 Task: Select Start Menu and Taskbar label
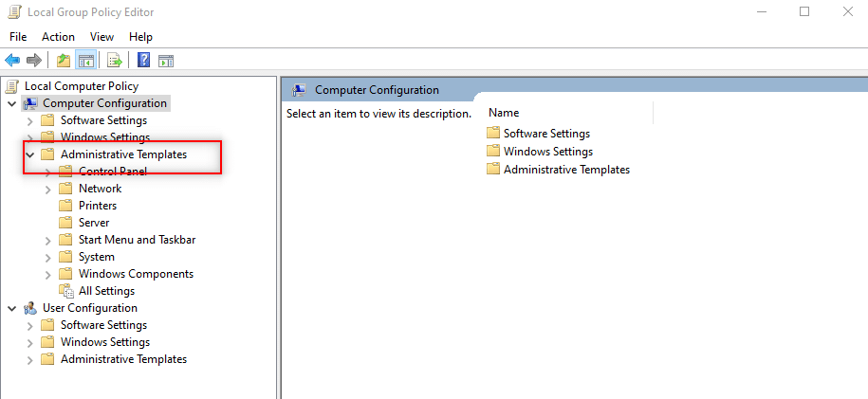point(137,240)
